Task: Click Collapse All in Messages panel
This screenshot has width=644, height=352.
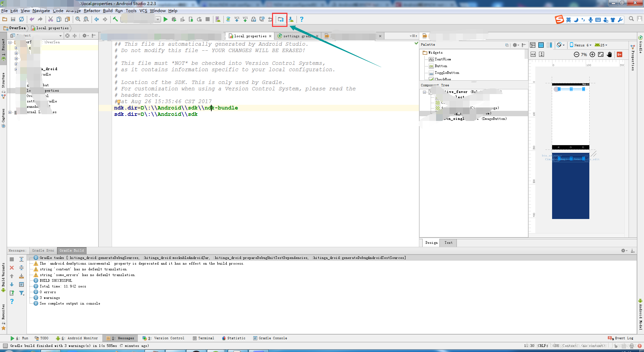Action: (21, 268)
